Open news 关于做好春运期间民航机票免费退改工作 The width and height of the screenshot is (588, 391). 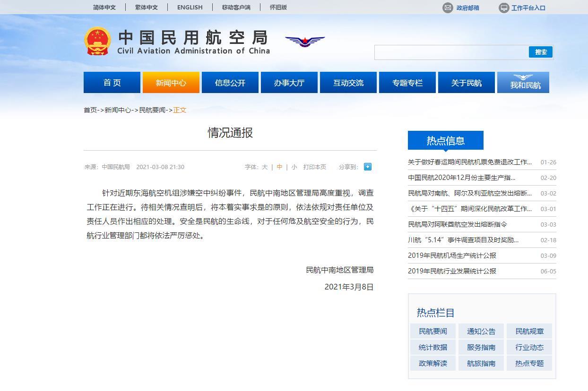click(x=470, y=162)
